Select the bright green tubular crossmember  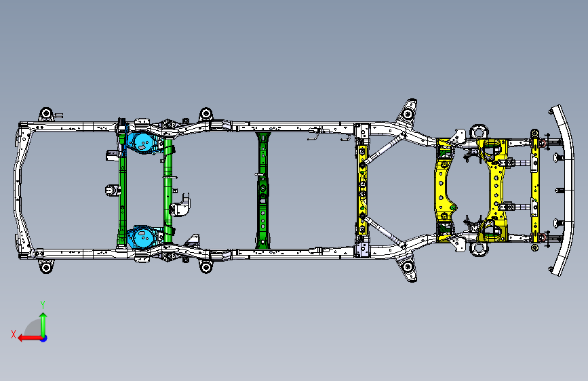tap(168, 190)
